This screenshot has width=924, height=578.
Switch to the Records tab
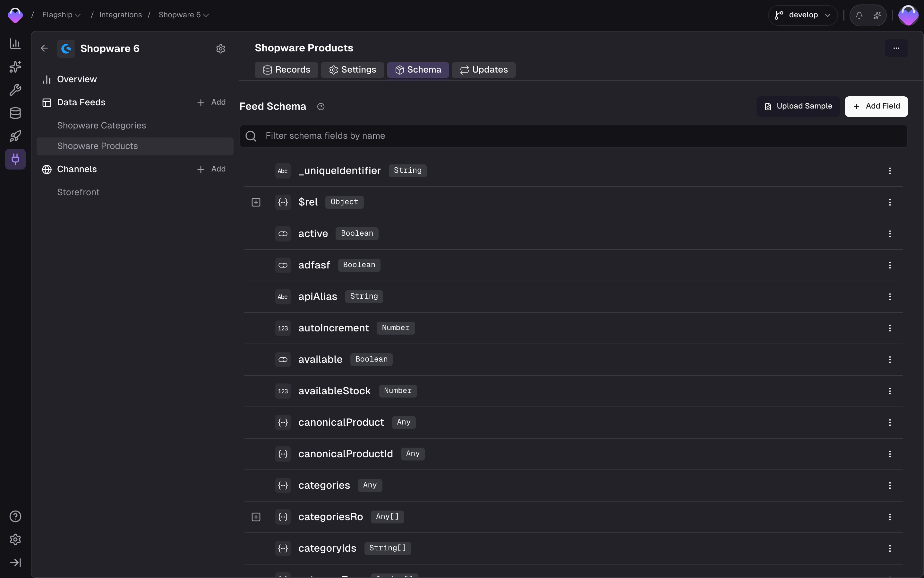pos(287,70)
